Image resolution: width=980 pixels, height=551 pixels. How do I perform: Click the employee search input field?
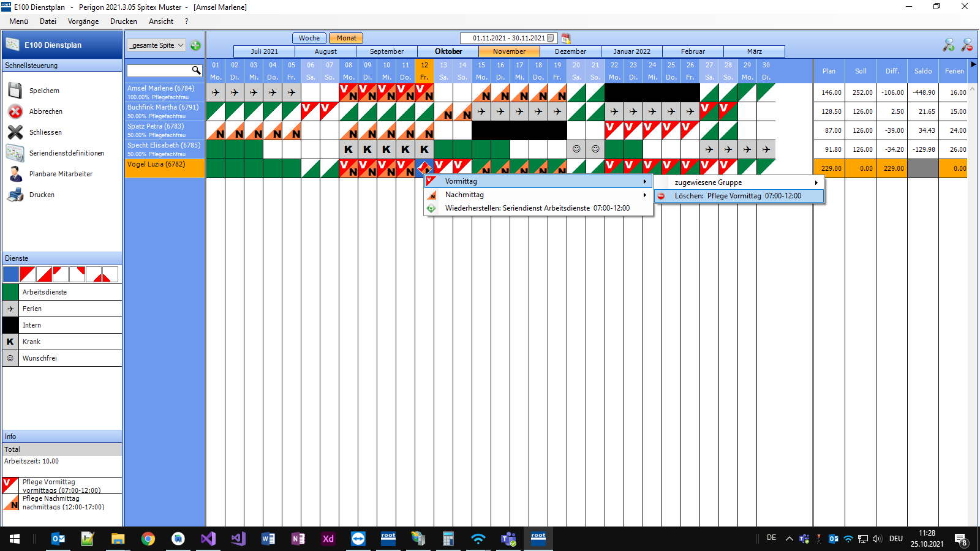pyautogui.click(x=159, y=70)
